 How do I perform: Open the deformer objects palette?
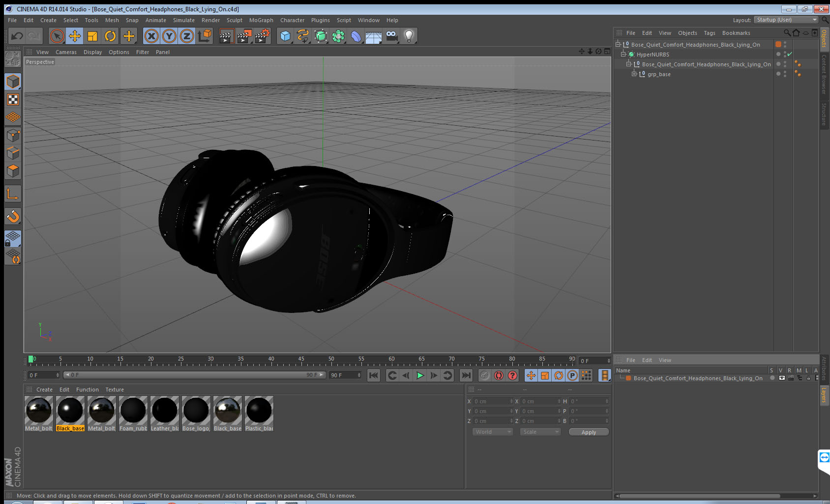pyautogui.click(x=356, y=36)
